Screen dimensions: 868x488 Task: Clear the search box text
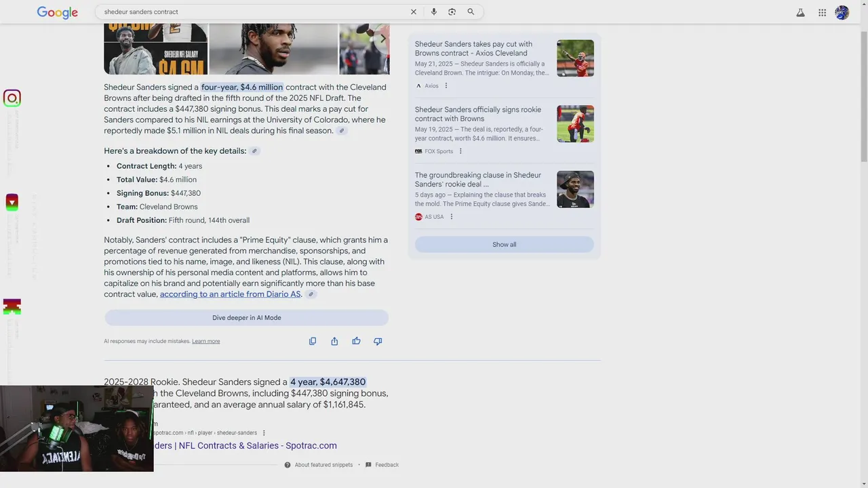[x=414, y=12]
